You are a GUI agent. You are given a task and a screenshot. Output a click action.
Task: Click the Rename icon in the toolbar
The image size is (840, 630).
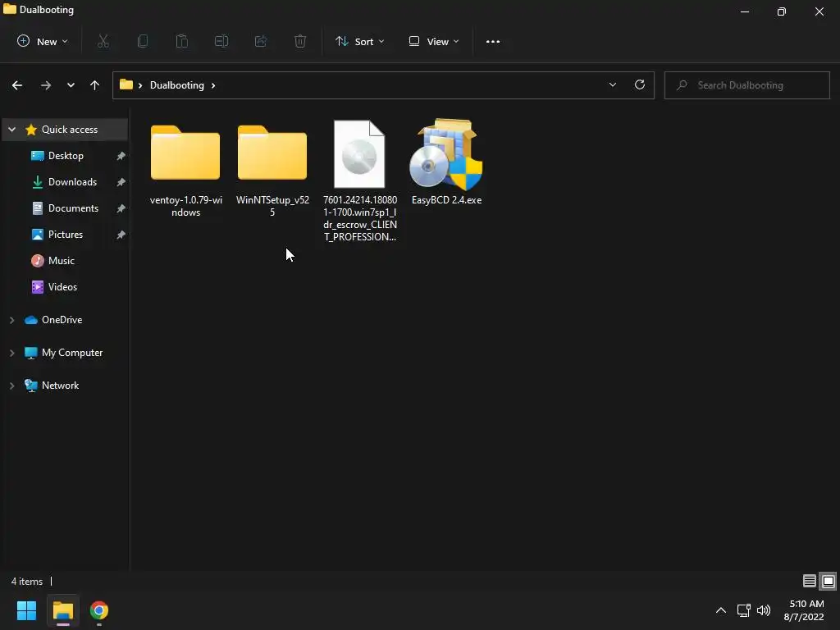221,41
